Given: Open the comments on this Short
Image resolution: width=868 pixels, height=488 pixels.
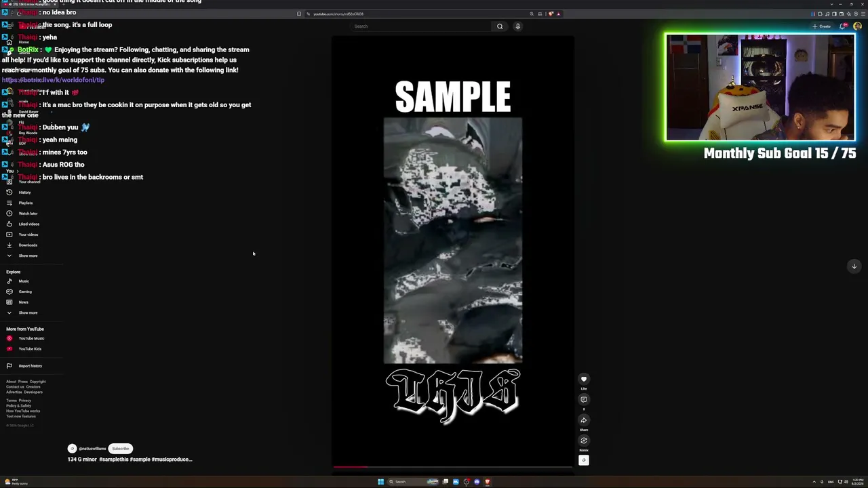Looking at the screenshot, I should 583,400.
